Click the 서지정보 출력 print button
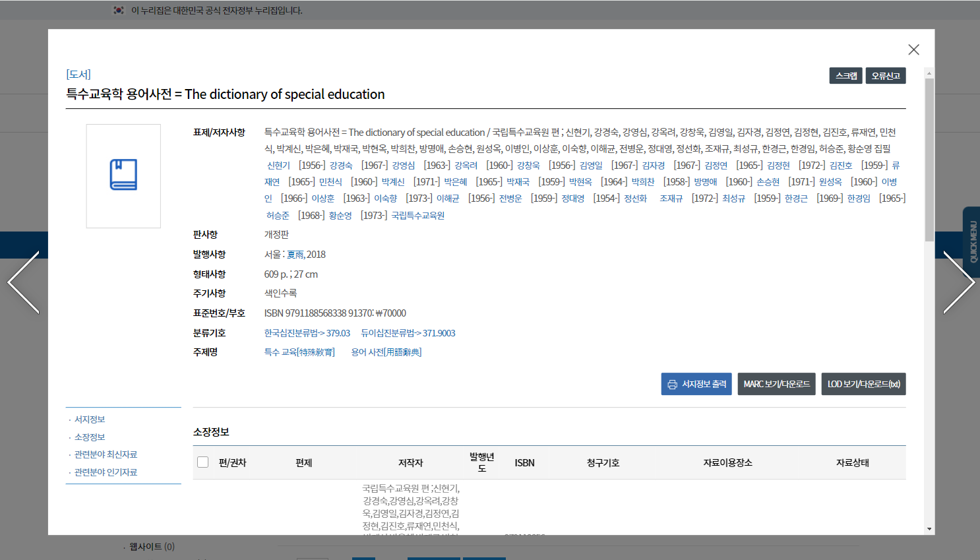 696,384
